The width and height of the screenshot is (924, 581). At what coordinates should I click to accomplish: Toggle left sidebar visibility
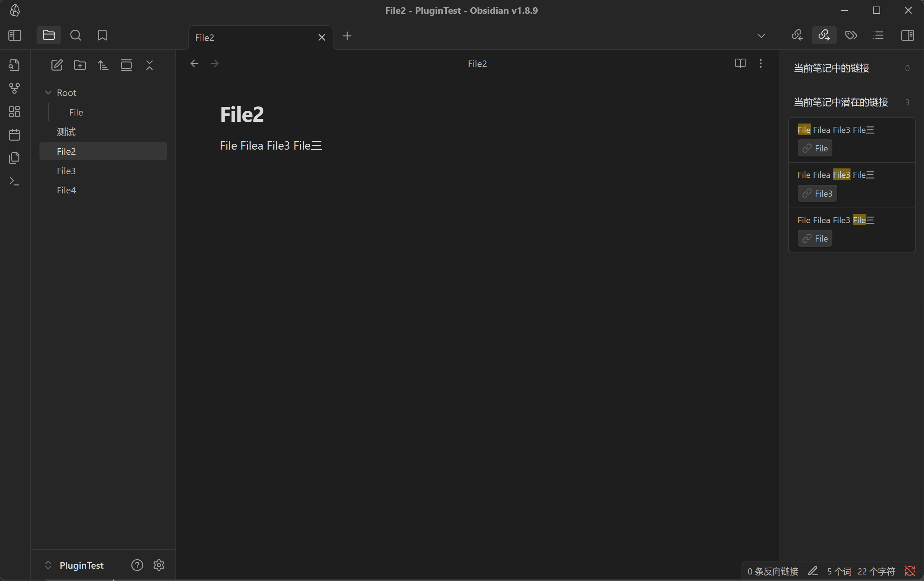click(14, 35)
